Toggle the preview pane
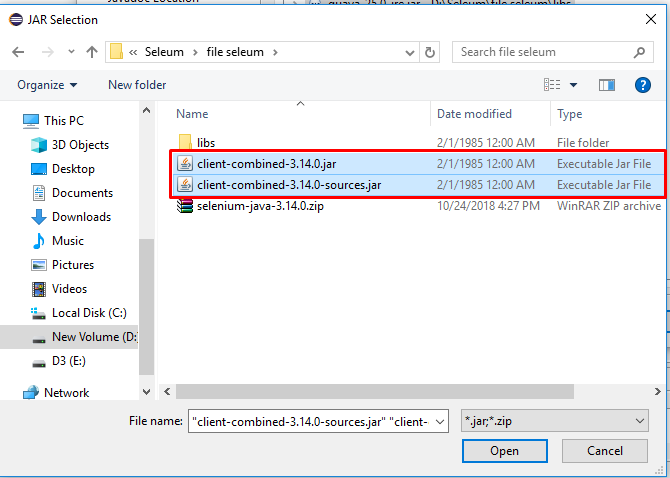The image size is (670, 478). pos(606,85)
